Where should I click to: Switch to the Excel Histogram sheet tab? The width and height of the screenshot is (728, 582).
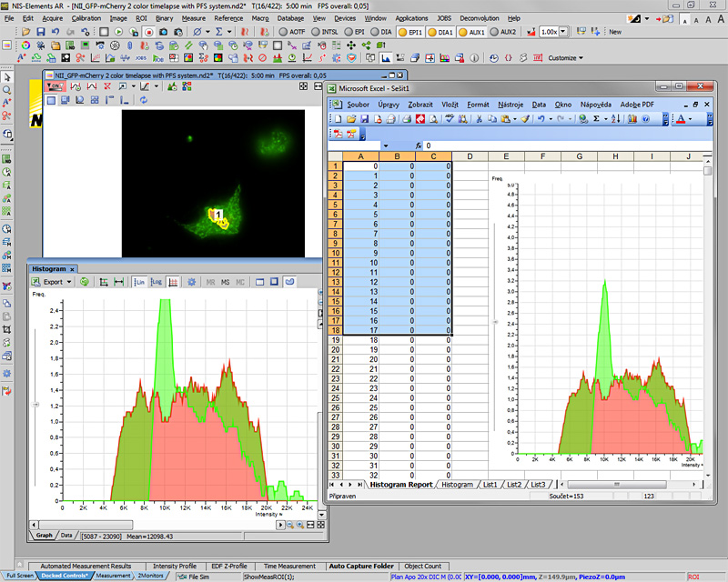coord(457,485)
